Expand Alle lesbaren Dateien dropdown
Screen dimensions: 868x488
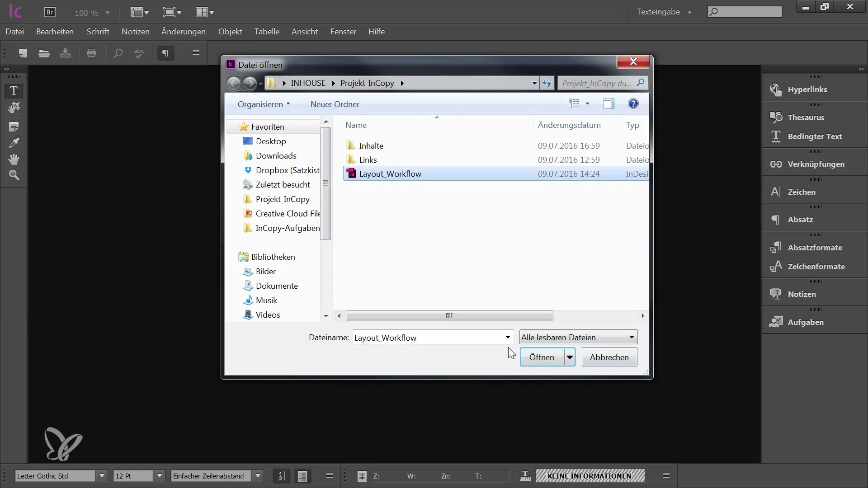click(x=631, y=337)
